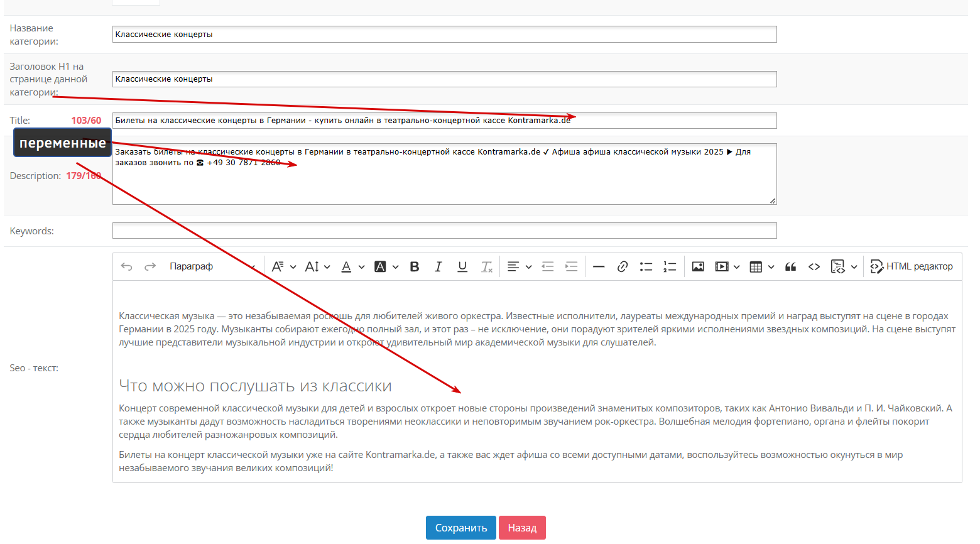Click the text alignment icon
Screen dimensions: 980x544
pyautogui.click(x=513, y=266)
